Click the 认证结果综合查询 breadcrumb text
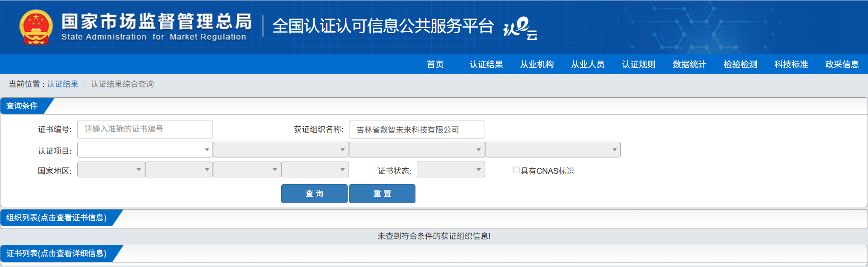 point(123,84)
